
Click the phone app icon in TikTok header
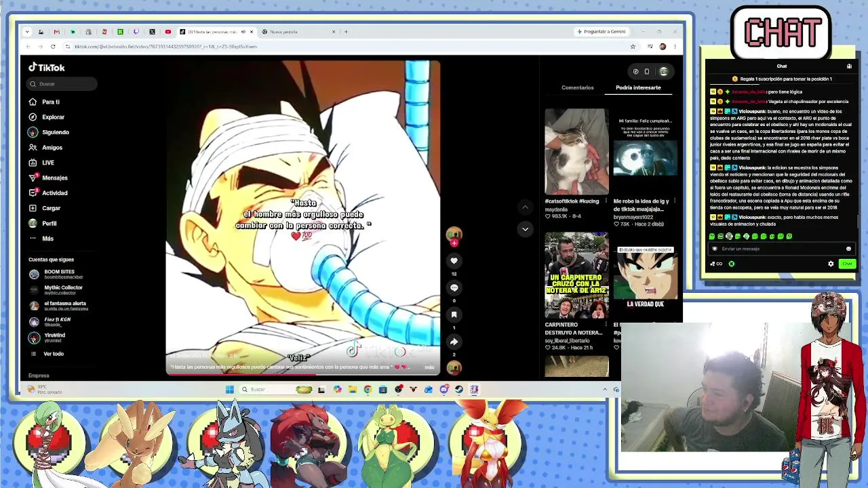tap(647, 72)
